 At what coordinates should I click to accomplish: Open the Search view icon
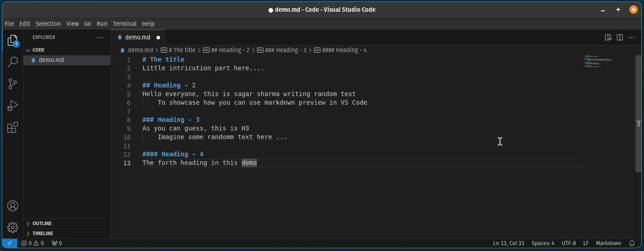pos(13,62)
